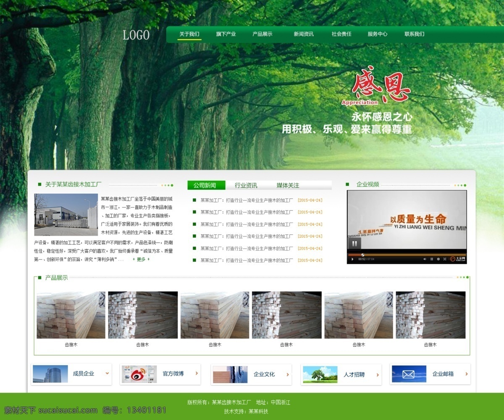The width and height of the screenshot is (504, 420).
Task: Open the 企业文化 link
Action: [264, 374]
